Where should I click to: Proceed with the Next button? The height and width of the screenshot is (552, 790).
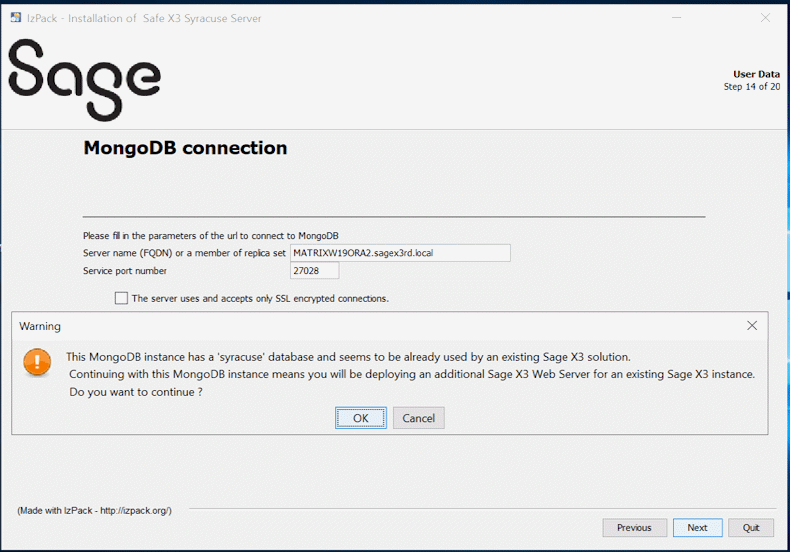coord(697,527)
